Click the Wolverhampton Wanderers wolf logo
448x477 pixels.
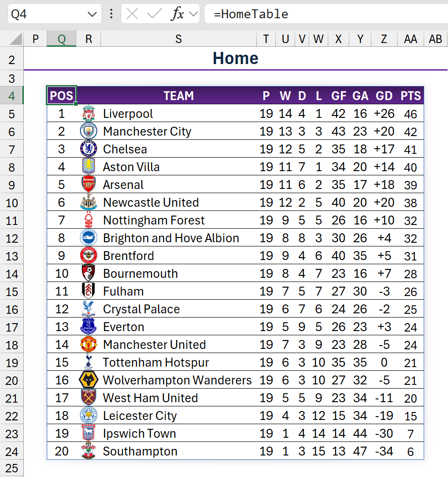[88, 380]
